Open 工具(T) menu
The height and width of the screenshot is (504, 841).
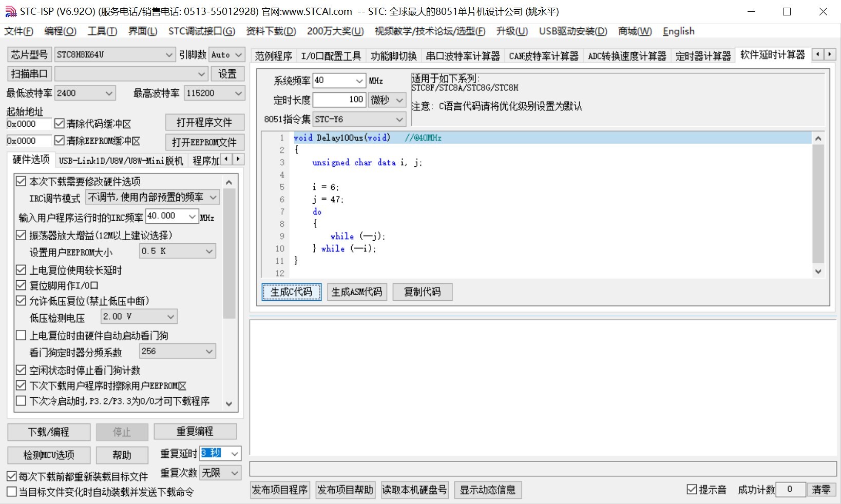point(103,31)
